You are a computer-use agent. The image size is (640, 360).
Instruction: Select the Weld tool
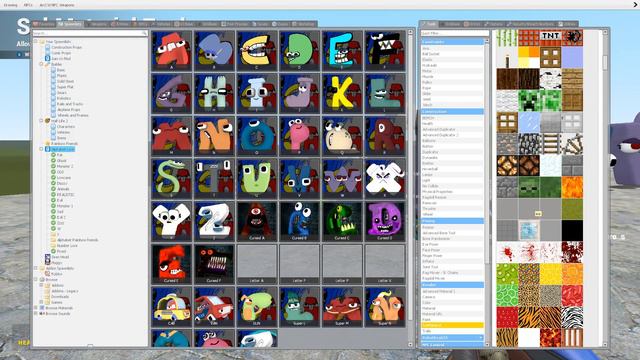(452, 99)
